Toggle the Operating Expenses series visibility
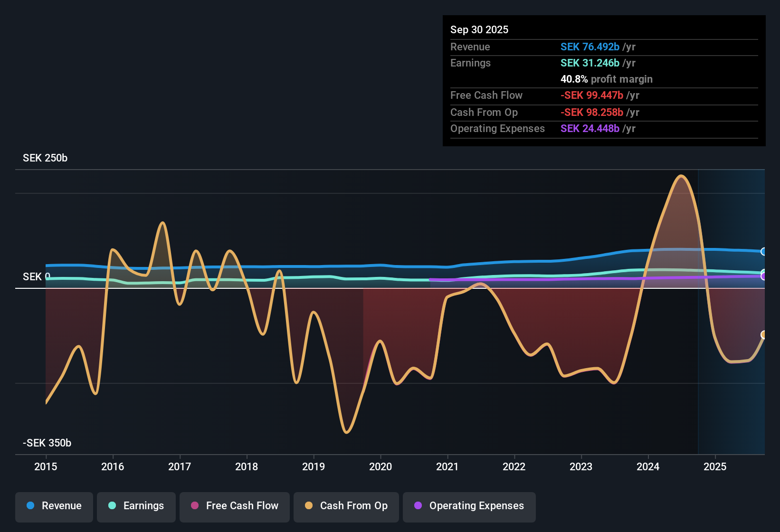The height and width of the screenshot is (532, 780). pyautogui.click(x=469, y=506)
